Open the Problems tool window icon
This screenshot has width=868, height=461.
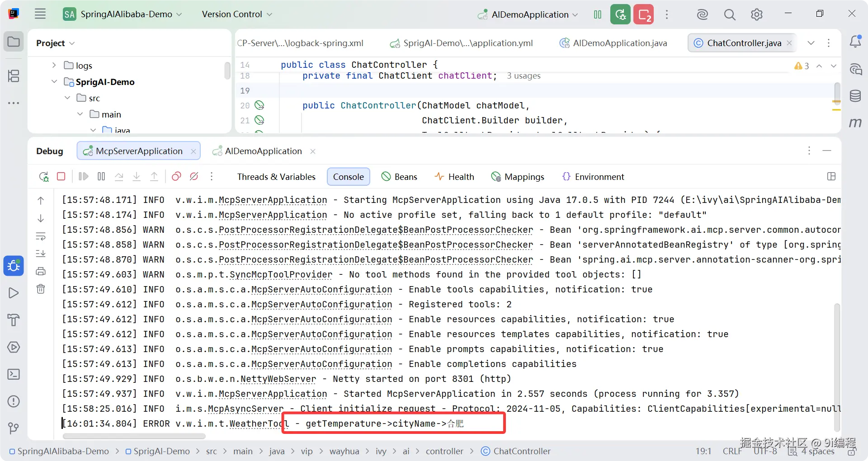[x=14, y=401]
